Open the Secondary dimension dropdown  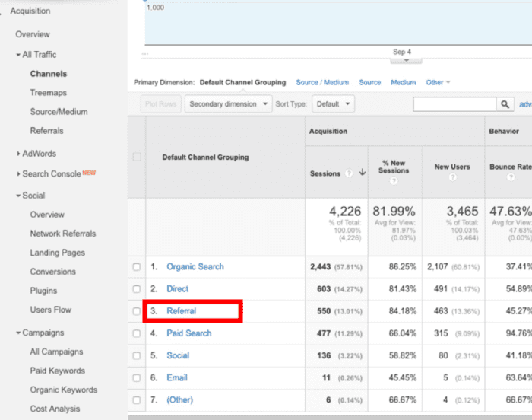click(x=228, y=104)
